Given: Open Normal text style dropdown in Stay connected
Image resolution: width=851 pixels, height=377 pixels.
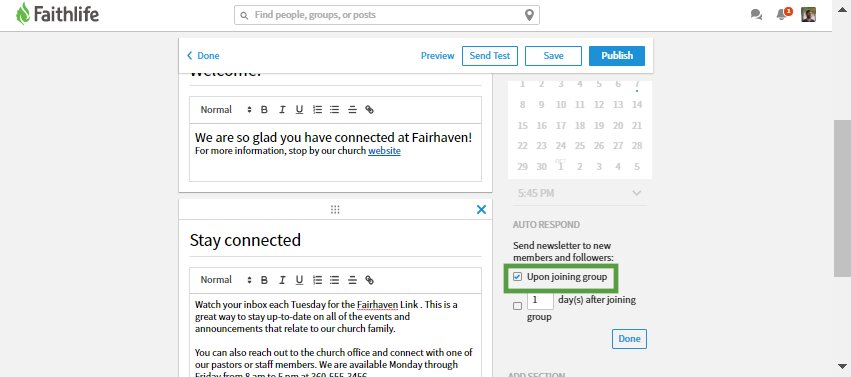Looking at the screenshot, I should coord(226,280).
